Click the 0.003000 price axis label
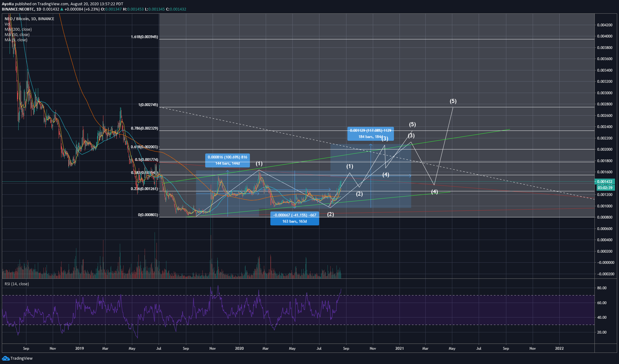619x364 pixels. pyautogui.click(x=605, y=93)
